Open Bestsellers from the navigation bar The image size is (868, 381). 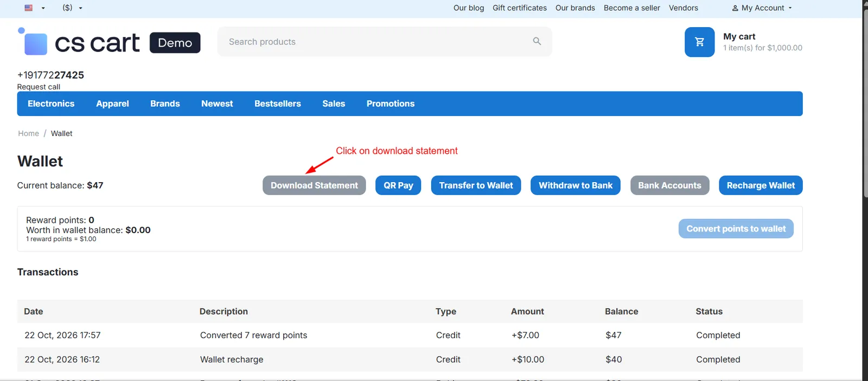coord(277,104)
